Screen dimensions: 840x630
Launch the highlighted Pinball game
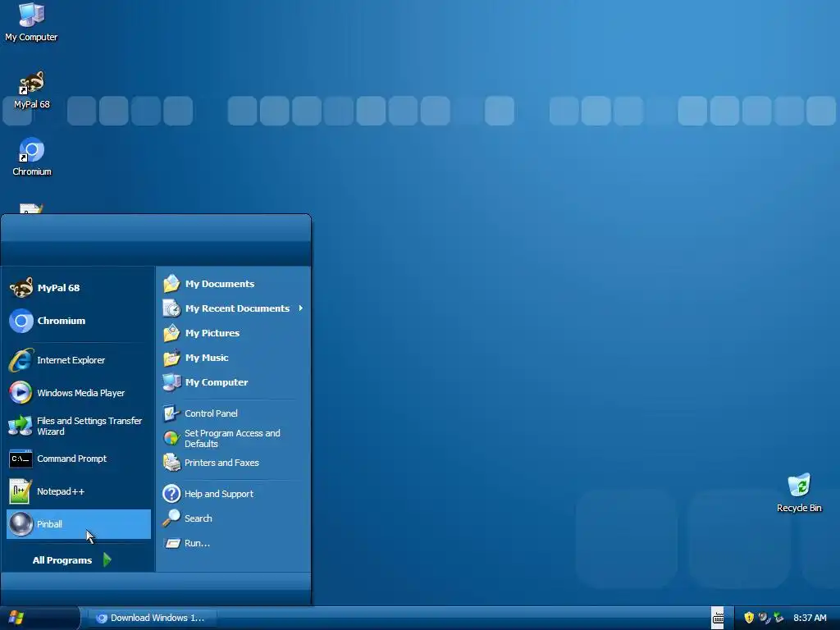(x=78, y=524)
